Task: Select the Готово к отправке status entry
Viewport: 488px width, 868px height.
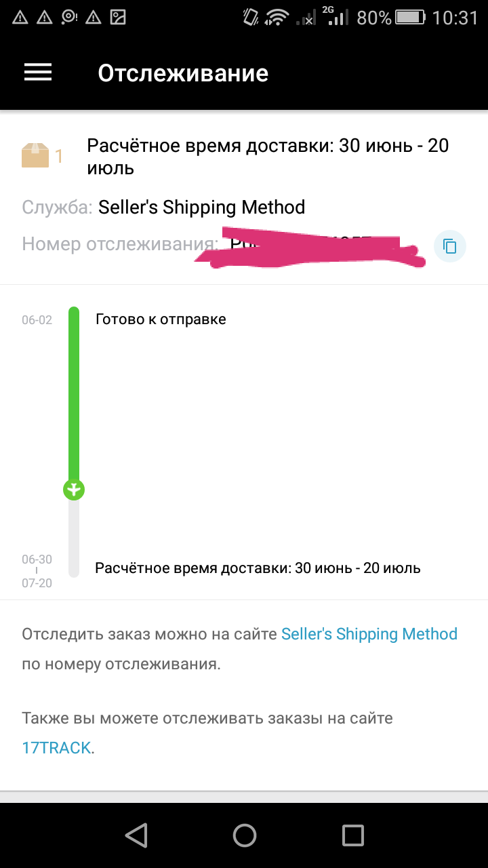Action: [x=161, y=319]
